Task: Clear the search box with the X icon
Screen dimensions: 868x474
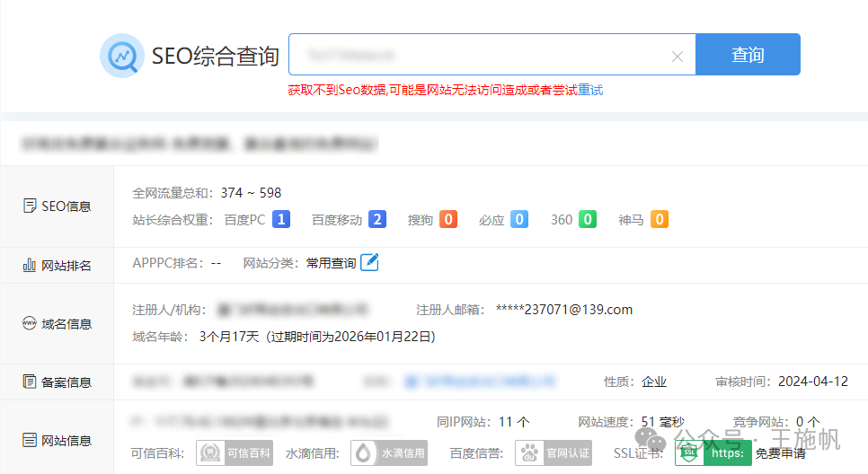Action: tap(677, 57)
